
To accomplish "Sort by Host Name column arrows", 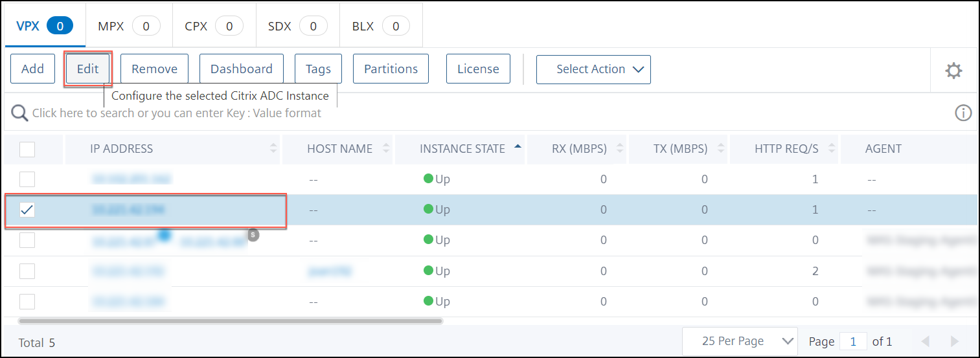I will 387,149.
